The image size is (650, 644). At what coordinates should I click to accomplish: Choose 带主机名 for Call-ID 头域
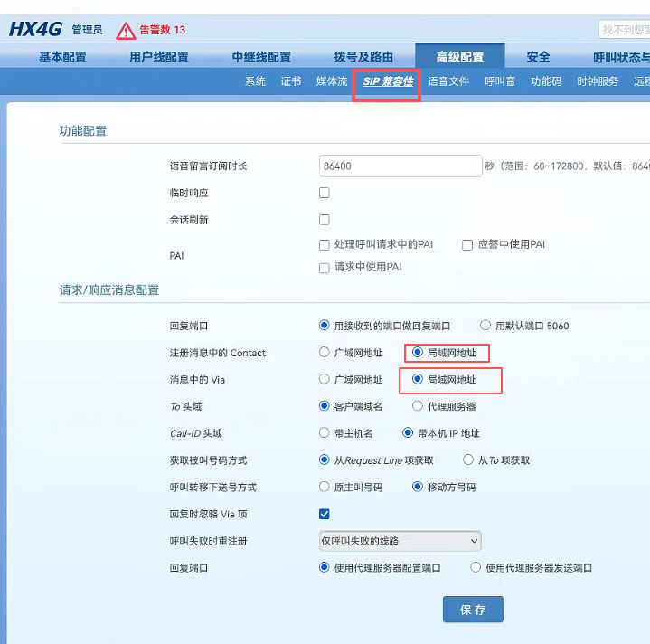pyautogui.click(x=325, y=432)
